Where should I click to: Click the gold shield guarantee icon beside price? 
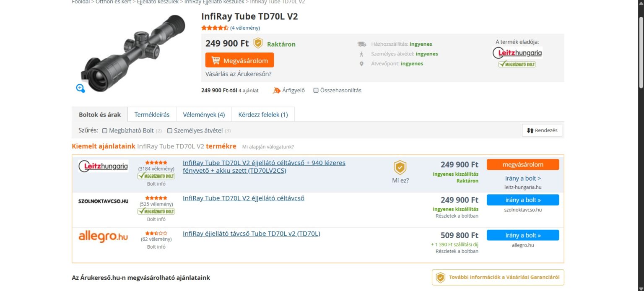[x=258, y=43]
